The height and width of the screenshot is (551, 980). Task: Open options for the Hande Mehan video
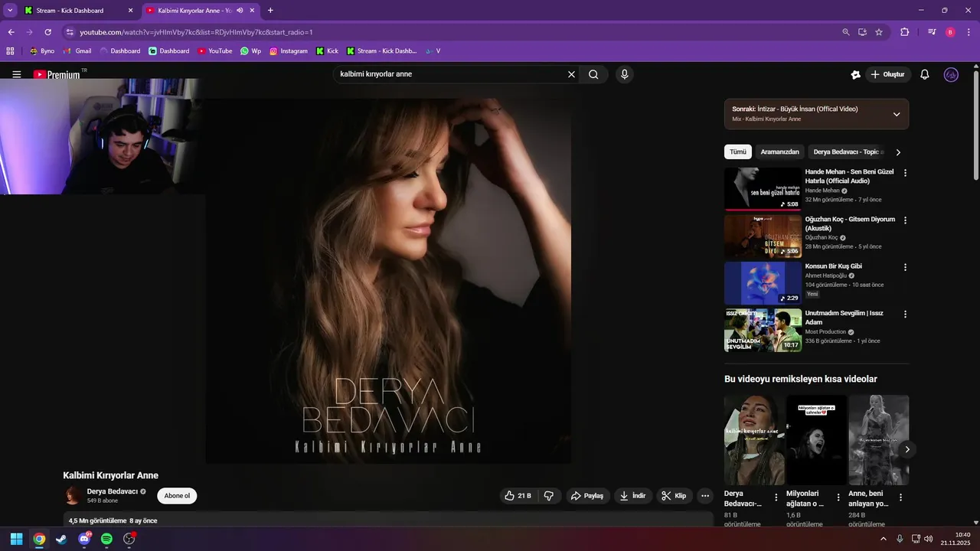point(905,173)
